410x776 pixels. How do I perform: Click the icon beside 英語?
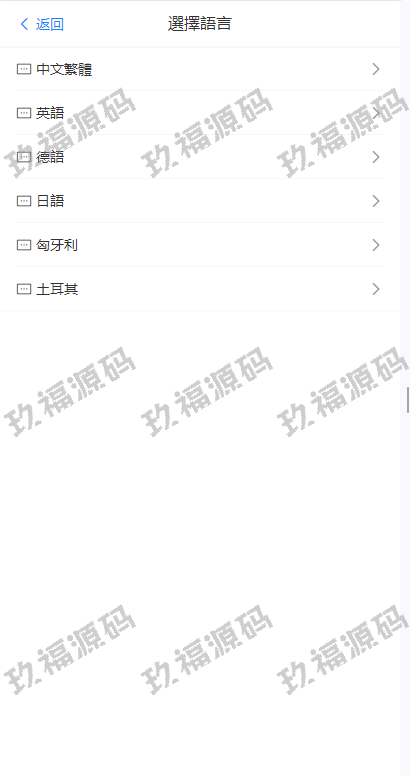point(24,113)
